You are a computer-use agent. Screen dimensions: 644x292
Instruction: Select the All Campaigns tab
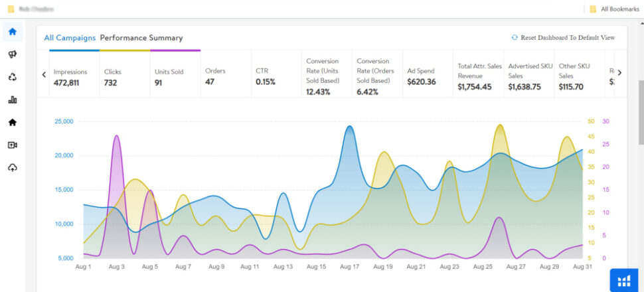point(70,38)
